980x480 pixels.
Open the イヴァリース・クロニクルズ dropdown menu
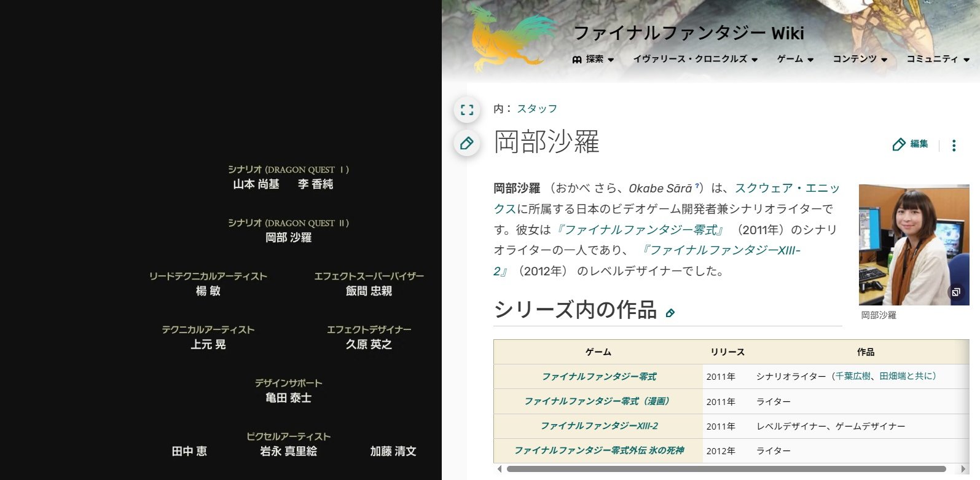(x=695, y=59)
